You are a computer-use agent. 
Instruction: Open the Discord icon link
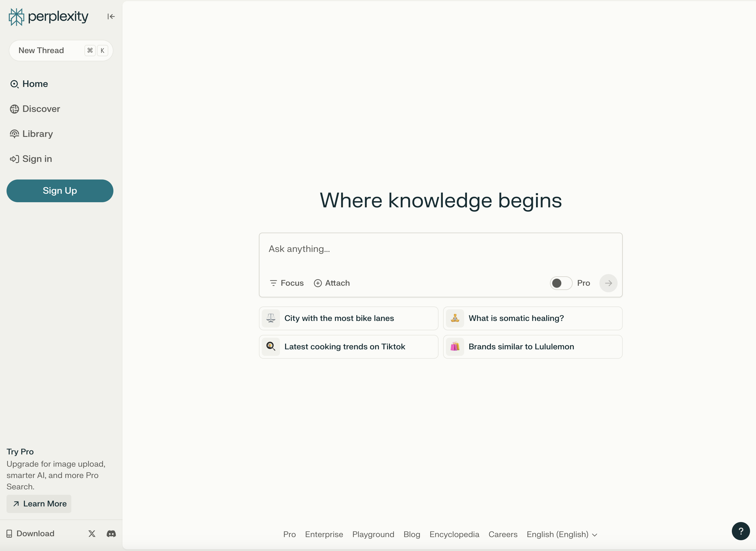point(111,534)
